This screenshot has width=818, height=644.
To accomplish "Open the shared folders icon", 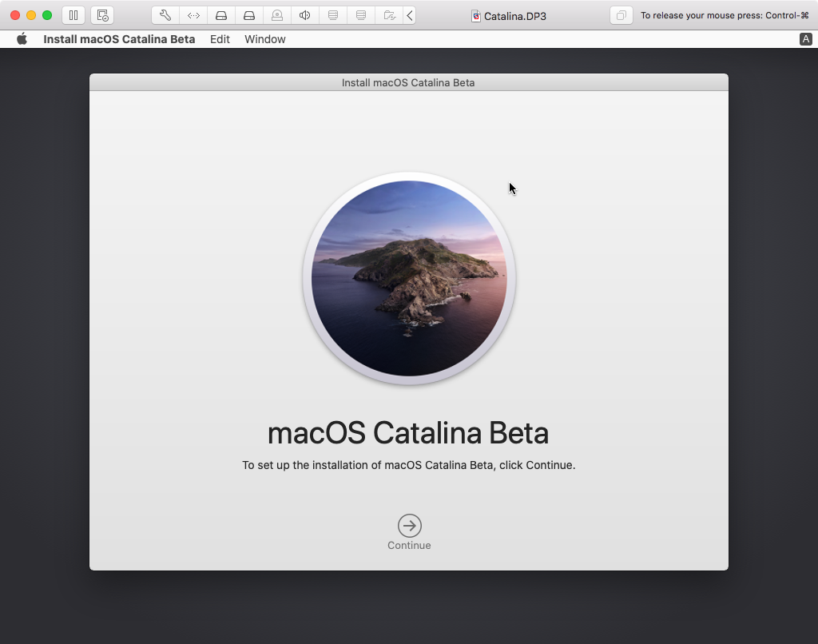I will [x=389, y=15].
